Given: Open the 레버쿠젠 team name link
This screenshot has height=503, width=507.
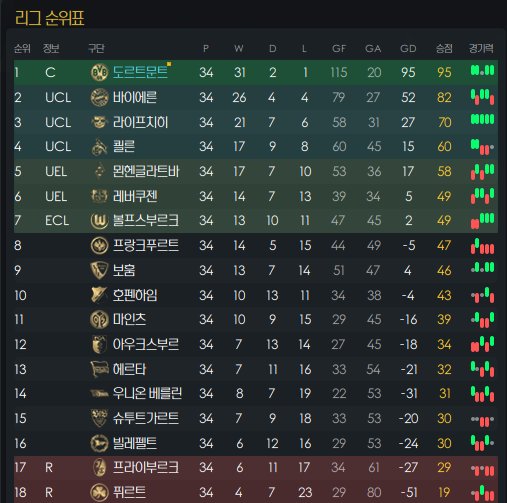Looking at the screenshot, I should point(135,196).
